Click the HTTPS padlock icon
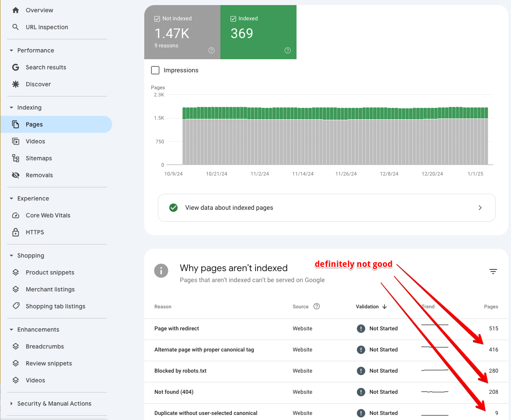This screenshot has width=511, height=420. 16,232
